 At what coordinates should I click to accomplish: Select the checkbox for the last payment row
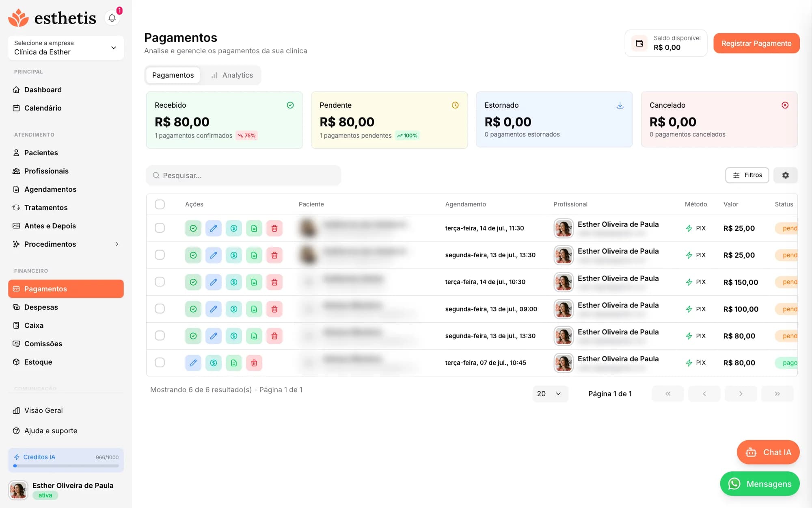click(x=160, y=363)
